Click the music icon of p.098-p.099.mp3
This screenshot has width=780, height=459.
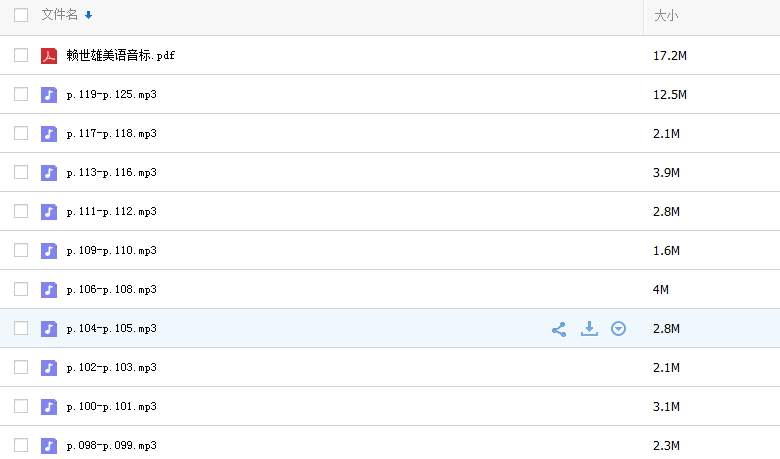pyautogui.click(x=49, y=446)
